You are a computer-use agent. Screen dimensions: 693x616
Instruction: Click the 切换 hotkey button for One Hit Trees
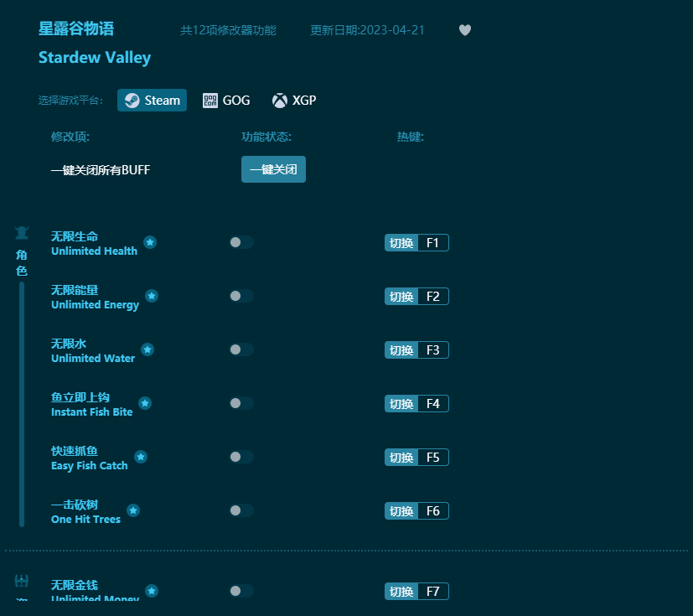click(x=401, y=510)
